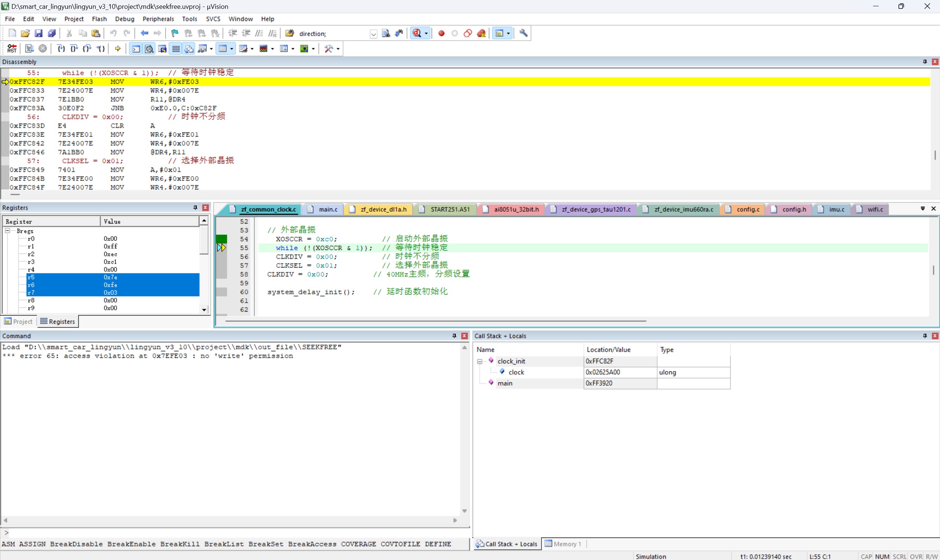Screen dimensions: 940x560
Task: Click the editor horizontal scrollbar
Action: point(434,321)
